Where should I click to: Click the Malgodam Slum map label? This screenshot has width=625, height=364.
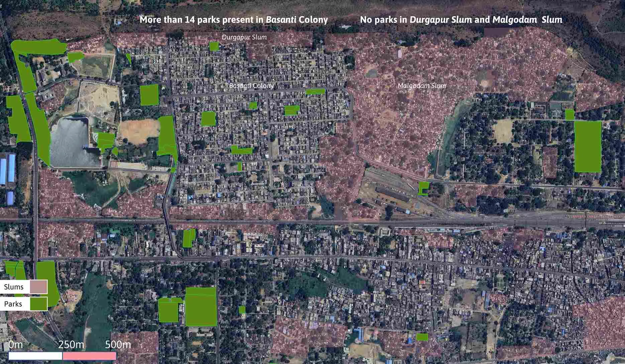coord(422,86)
